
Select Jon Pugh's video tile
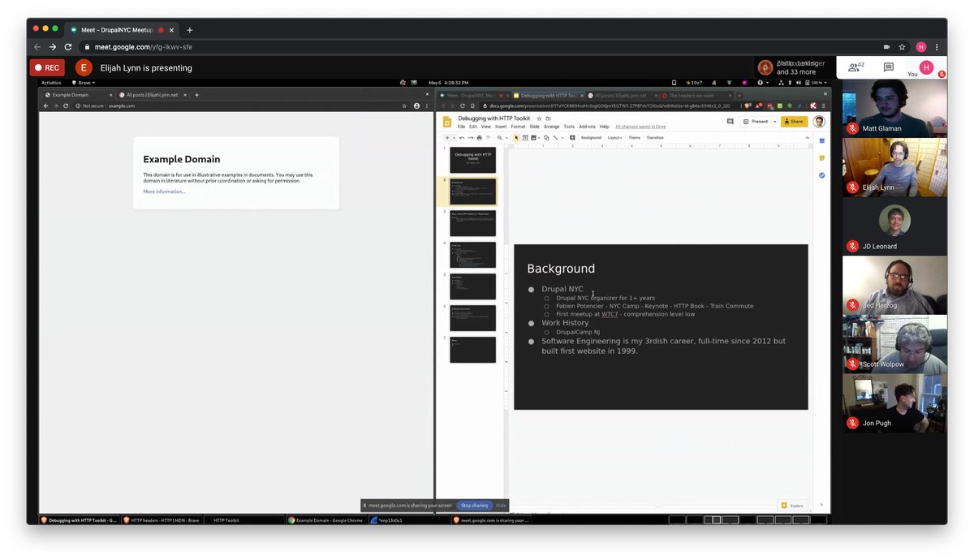(x=894, y=402)
